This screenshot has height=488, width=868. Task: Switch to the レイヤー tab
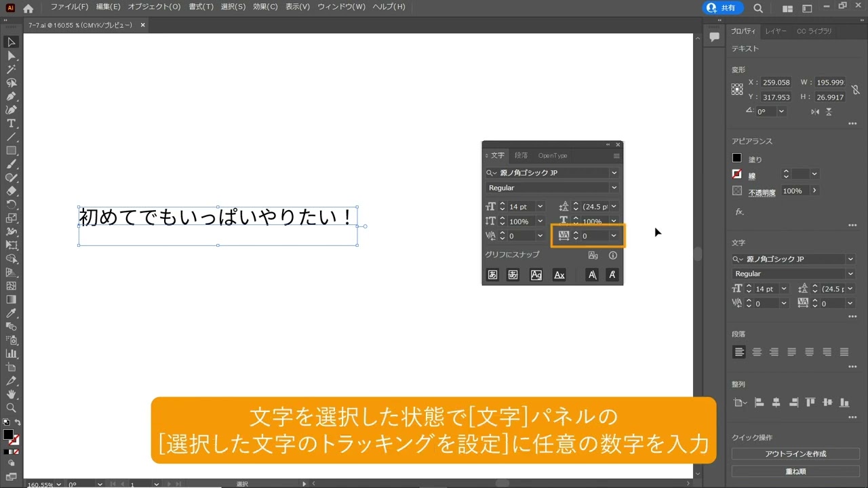click(776, 31)
